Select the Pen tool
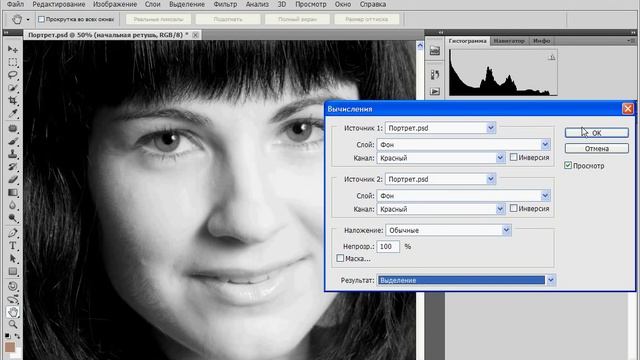Image resolution: width=640 pixels, height=360 pixels. 13,233
